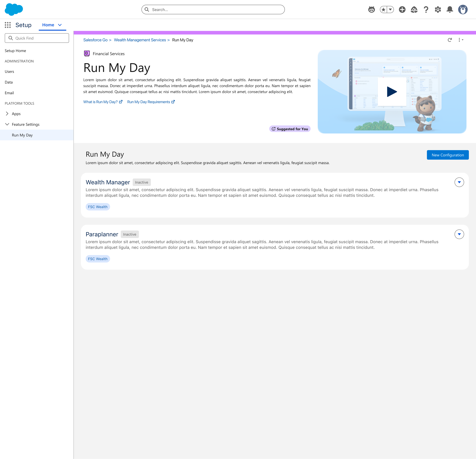
Task: Click the Astro guidance center icon
Action: point(371,10)
